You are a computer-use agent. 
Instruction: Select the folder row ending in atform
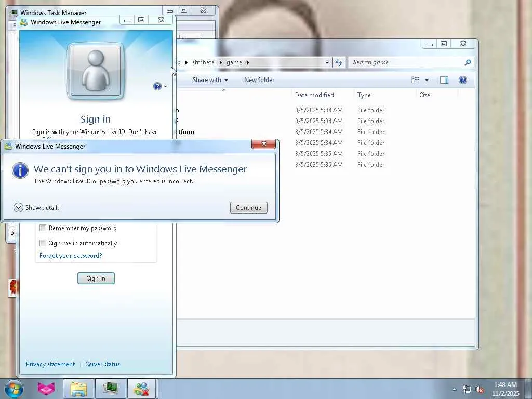(319, 132)
